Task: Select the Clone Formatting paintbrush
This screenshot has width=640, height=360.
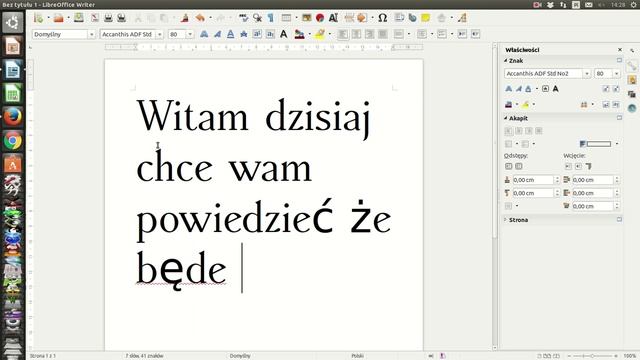Action: click(x=185, y=18)
